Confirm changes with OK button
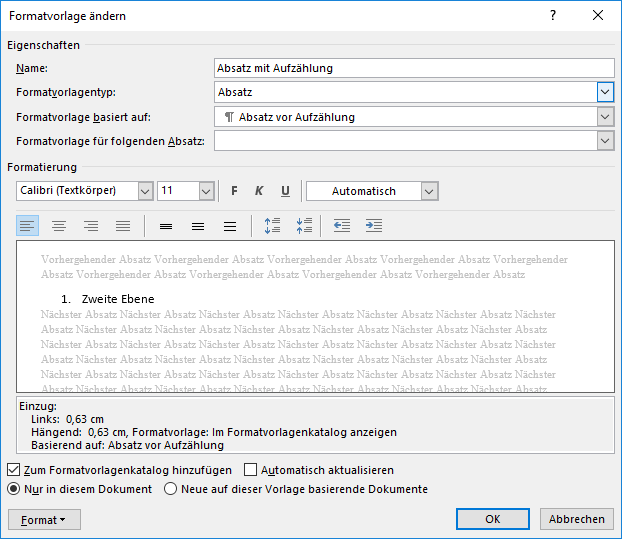622x539 pixels. [x=492, y=519]
